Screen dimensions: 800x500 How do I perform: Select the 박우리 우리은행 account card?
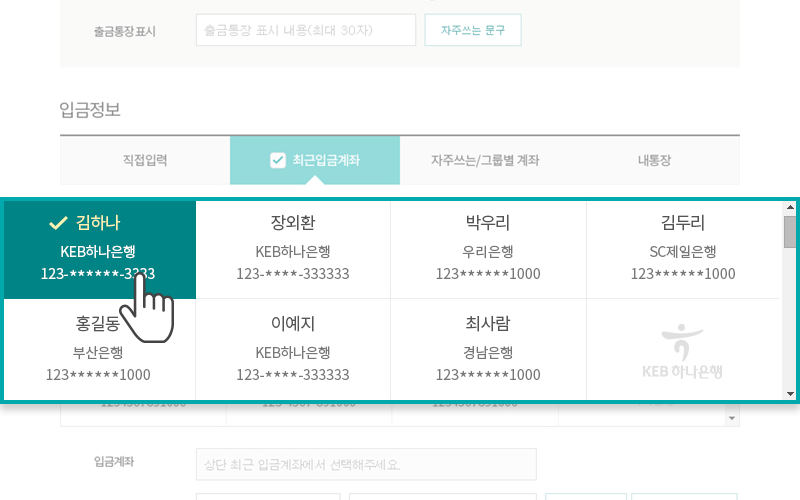click(488, 249)
